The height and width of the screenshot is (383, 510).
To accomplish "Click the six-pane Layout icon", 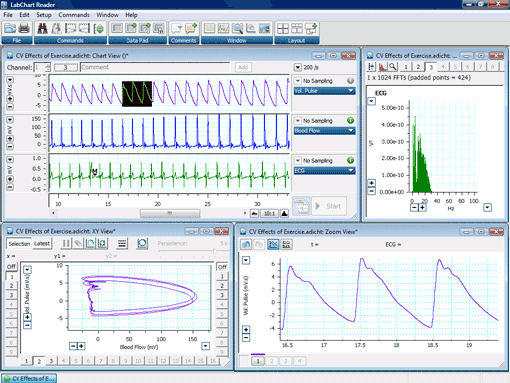I will pyautogui.click(x=297, y=29).
